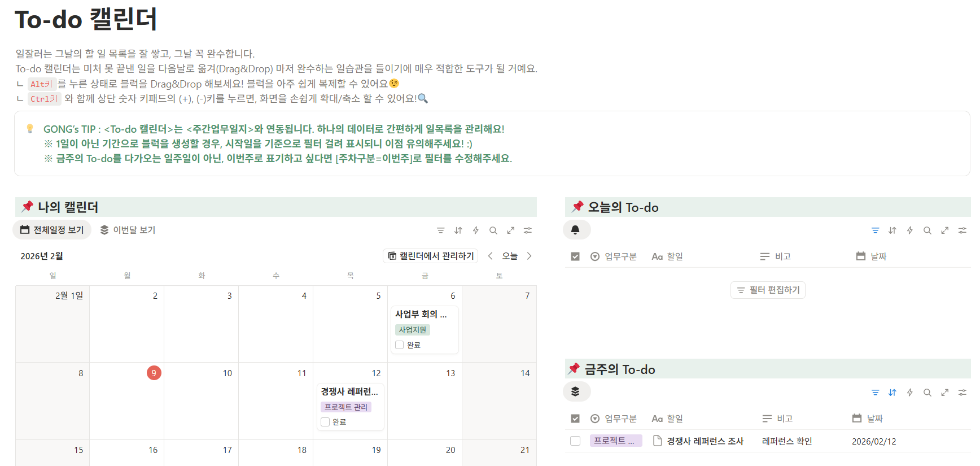Open the filter icon in 나의 캘린더

pyautogui.click(x=441, y=230)
